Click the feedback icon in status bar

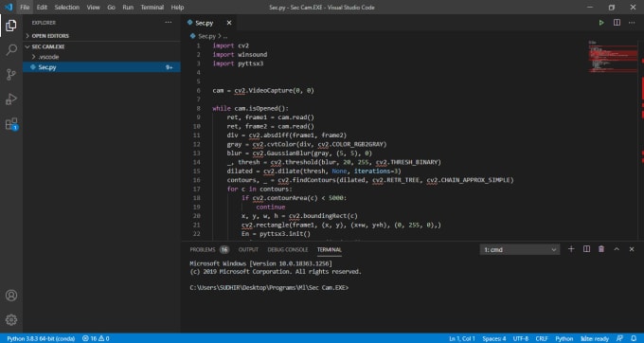click(620, 338)
